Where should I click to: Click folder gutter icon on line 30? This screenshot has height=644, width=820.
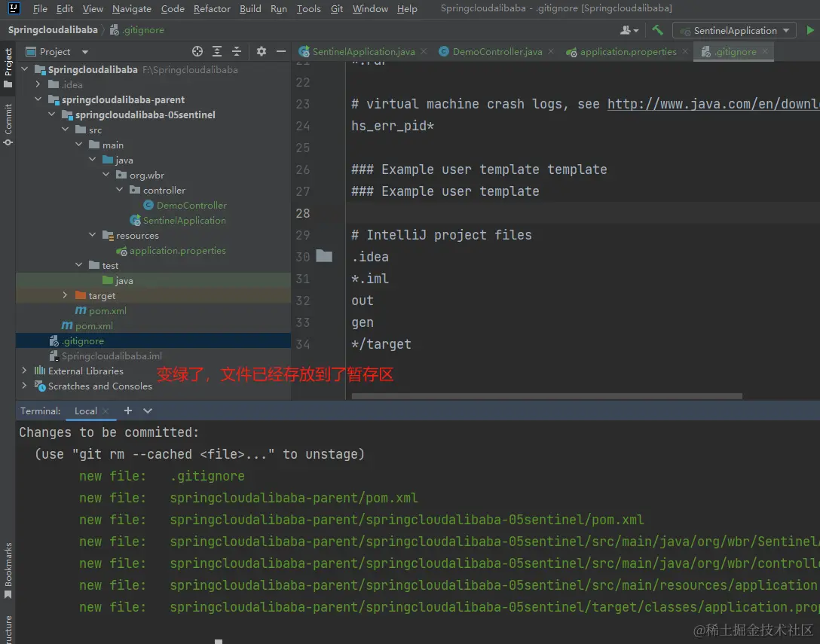coord(324,256)
